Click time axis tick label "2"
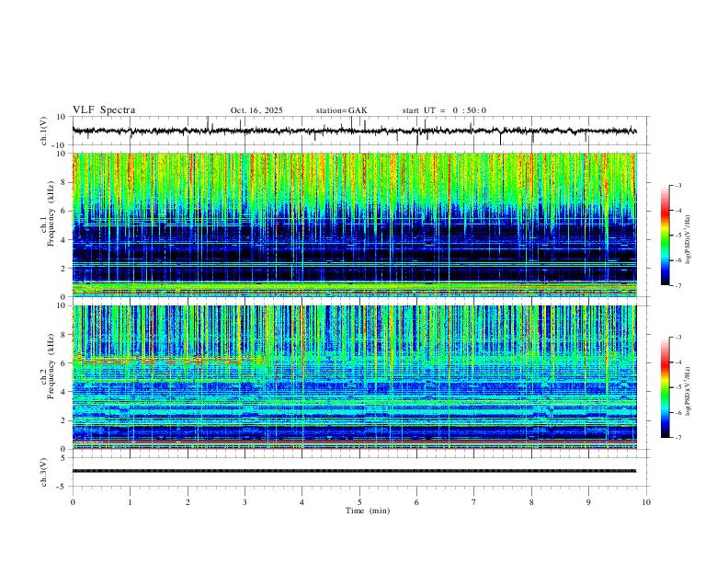 coord(188,502)
